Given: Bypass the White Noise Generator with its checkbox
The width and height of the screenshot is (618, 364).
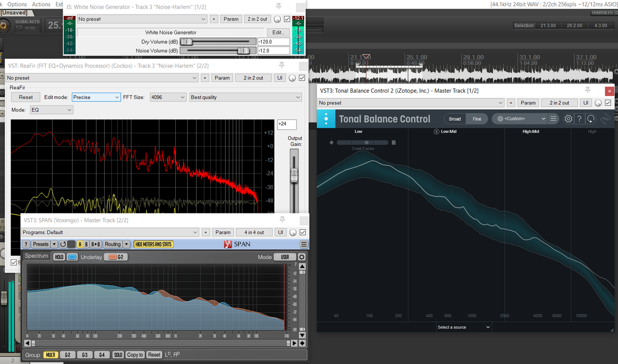Looking at the screenshot, I should pyautogui.click(x=287, y=19).
